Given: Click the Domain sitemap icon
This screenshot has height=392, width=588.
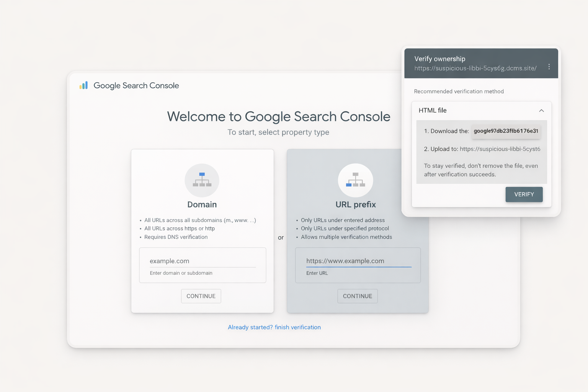Looking at the screenshot, I should 202,180.
